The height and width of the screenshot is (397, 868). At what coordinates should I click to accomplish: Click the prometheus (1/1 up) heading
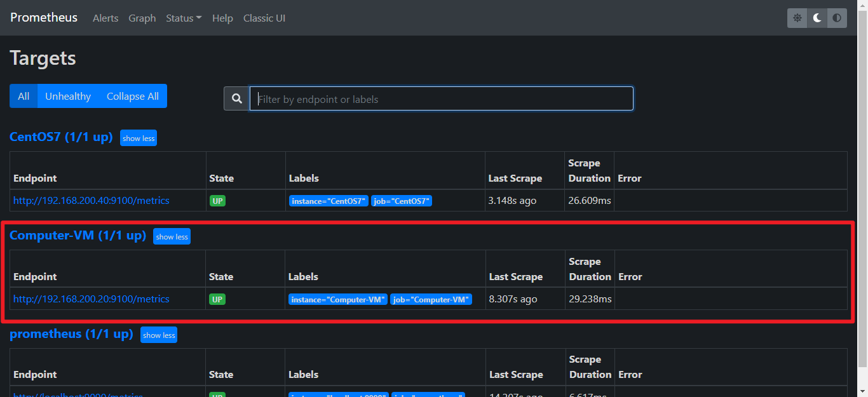click(71, 334)
